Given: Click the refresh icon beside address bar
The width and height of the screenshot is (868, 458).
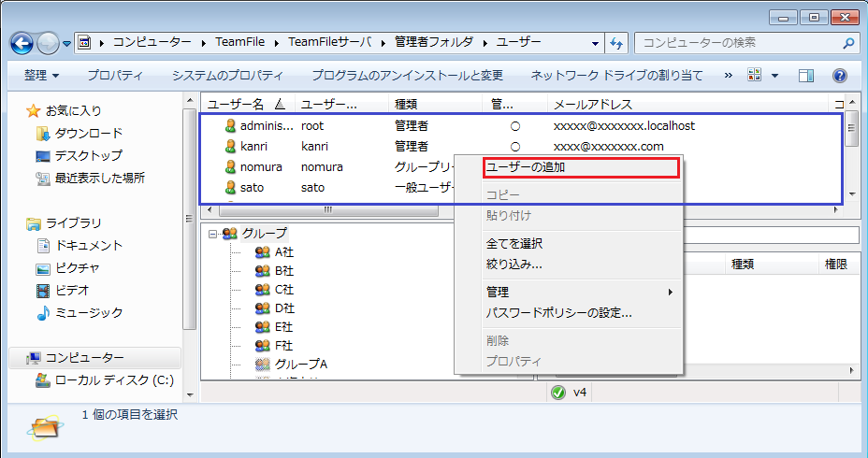Looking at the screenshot, I should pos(616,43).
